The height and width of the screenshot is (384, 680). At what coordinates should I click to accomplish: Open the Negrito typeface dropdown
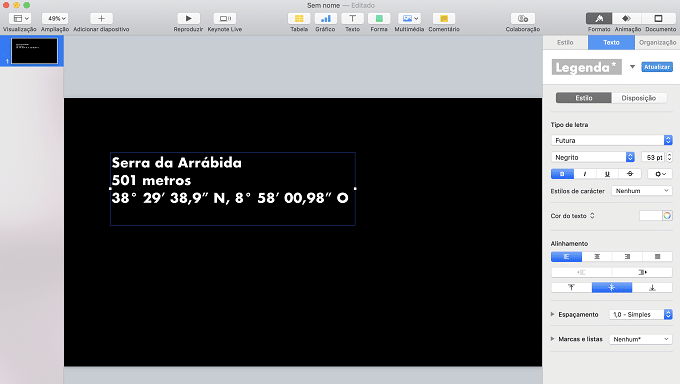click(x=593, y=158)
